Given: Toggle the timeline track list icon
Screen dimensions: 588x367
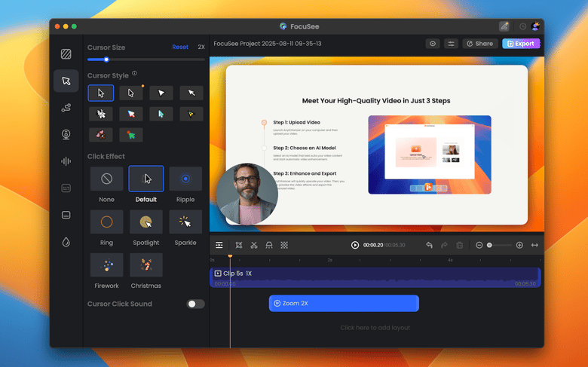Looking at the screenshot, I should 219,245.
